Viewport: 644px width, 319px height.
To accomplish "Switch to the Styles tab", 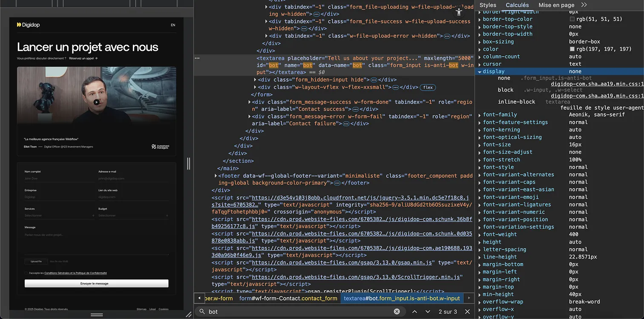I will tap(488, 5).
